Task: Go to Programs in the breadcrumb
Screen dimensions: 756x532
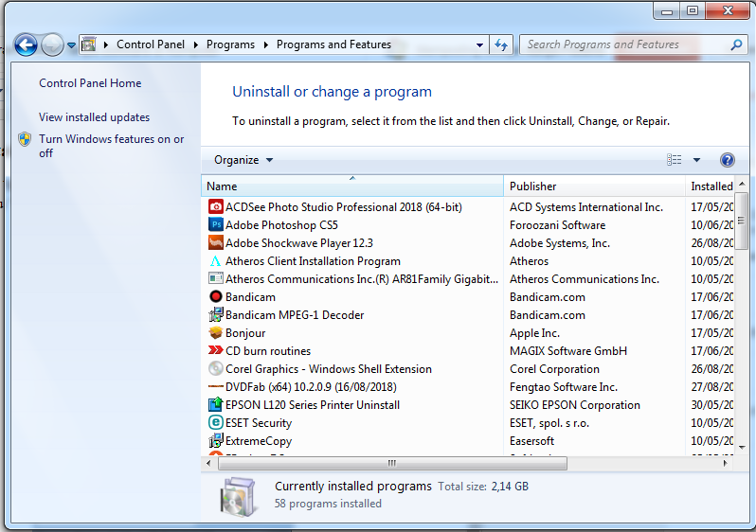Action: pyautogui.click(x=230, y=44)
